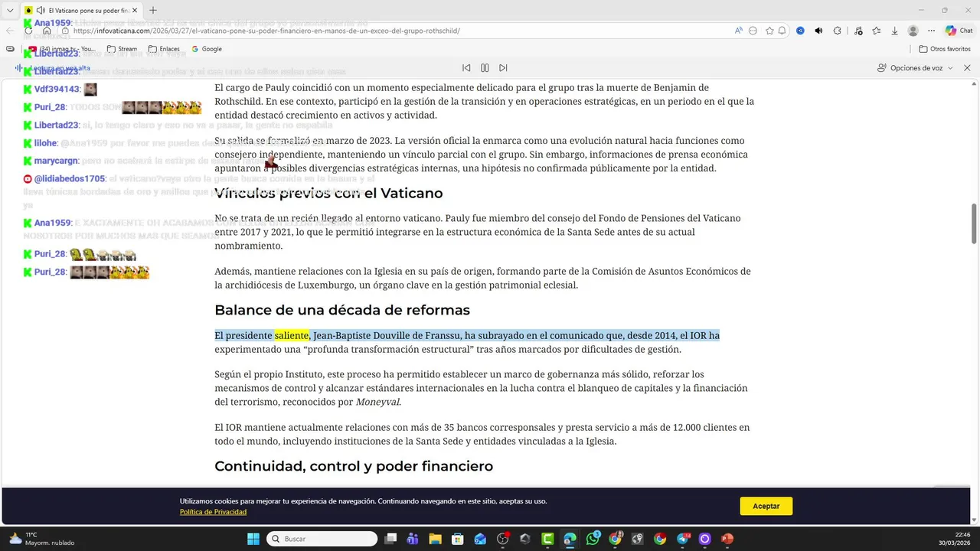The width and height of the screenshot is (980, 551).
Task: Accept cookies with Aceptar button
Action: (766, 506)
